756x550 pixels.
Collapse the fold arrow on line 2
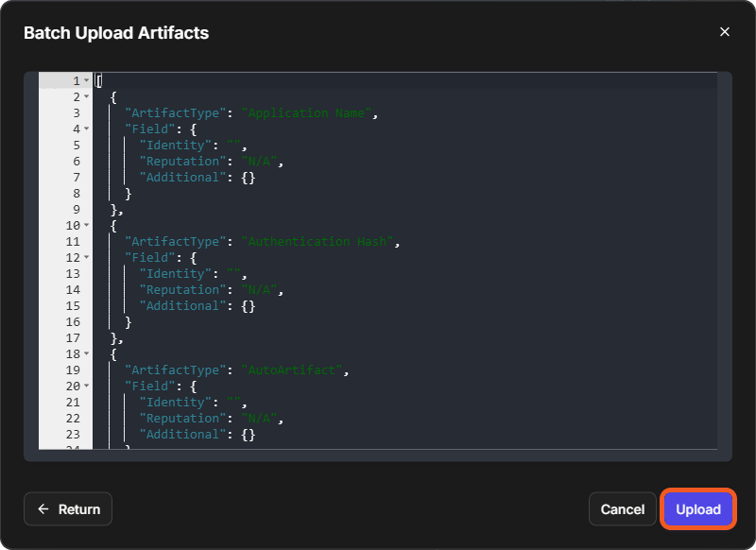tap(86, 96)
